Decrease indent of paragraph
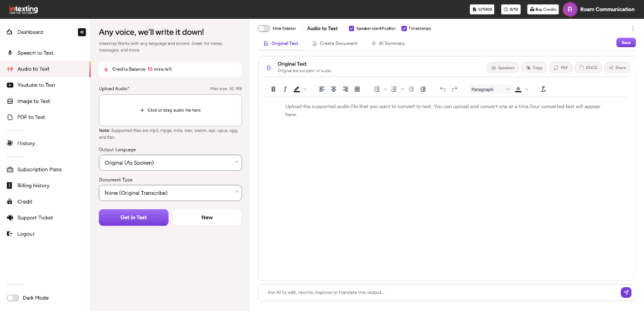This screenshot has height=311, width=644. click(x=411, y=89)
